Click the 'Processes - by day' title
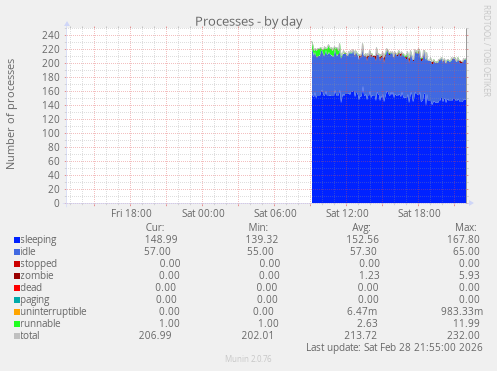This screenshot has height=371, width=497. click(249, 22)
